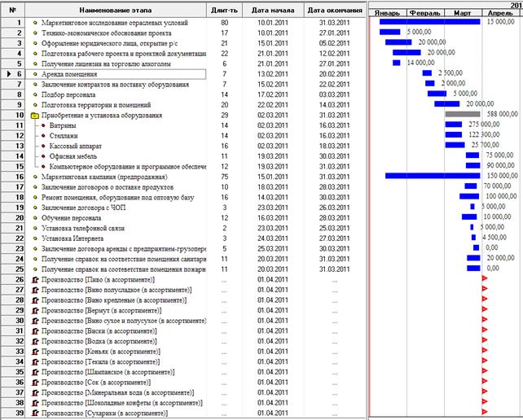Click production icon for 'Пиво (в ассортименте)'
Screen dimensions: 523x420
[35, 279]
